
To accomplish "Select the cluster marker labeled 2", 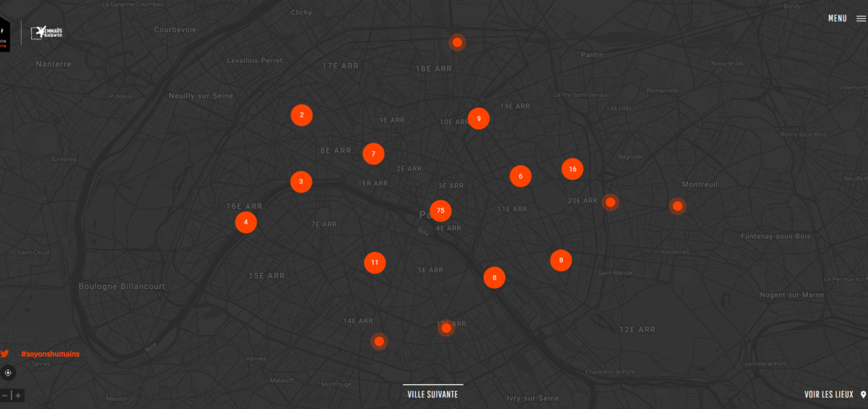I will click(302, 115).
